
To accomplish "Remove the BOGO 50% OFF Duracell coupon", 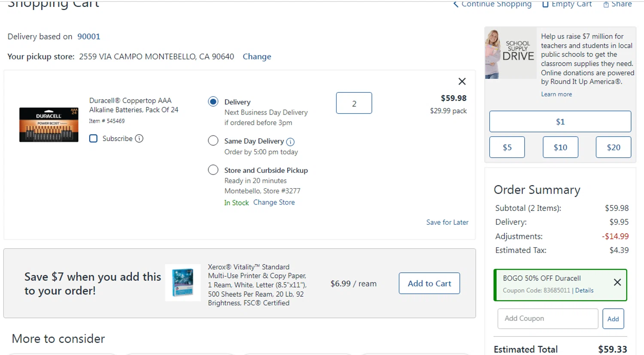I will pos(617,282).
